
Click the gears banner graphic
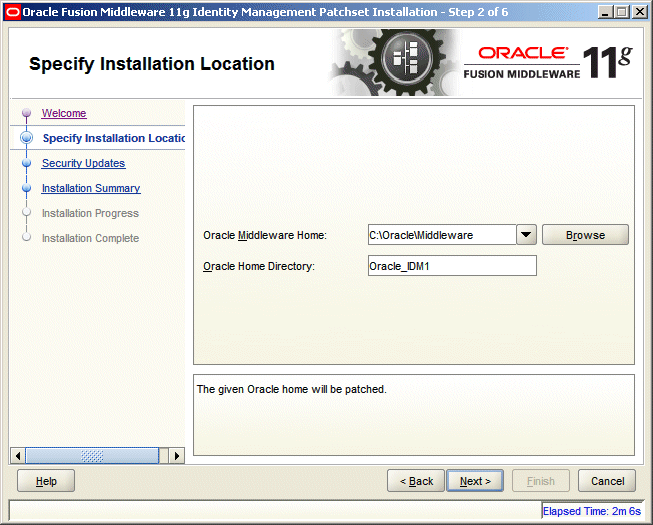pyautogui.click(x=394, y=62)
